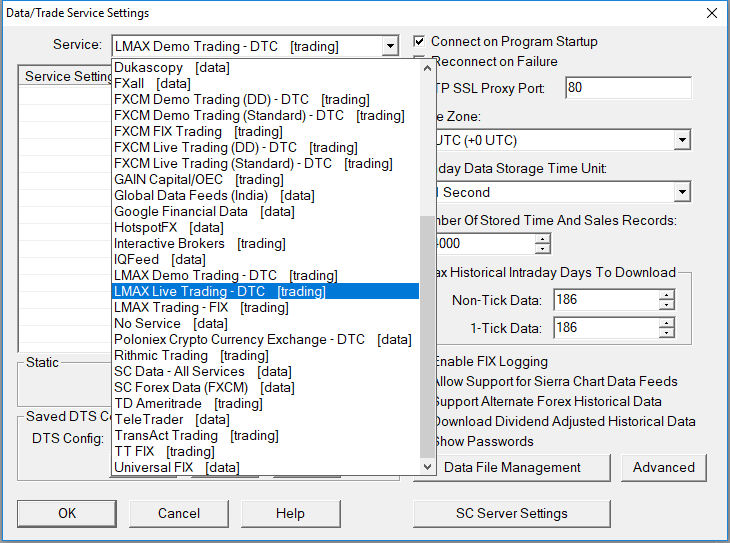Select No Service [data] entry
The width and height of the screenshot is (730, 543).
[x=265, y=323]
